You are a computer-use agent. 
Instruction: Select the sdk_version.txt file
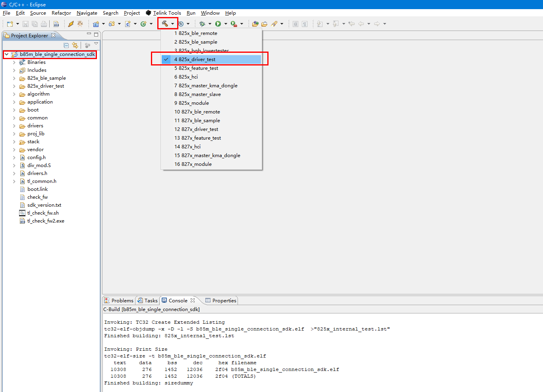44,205
